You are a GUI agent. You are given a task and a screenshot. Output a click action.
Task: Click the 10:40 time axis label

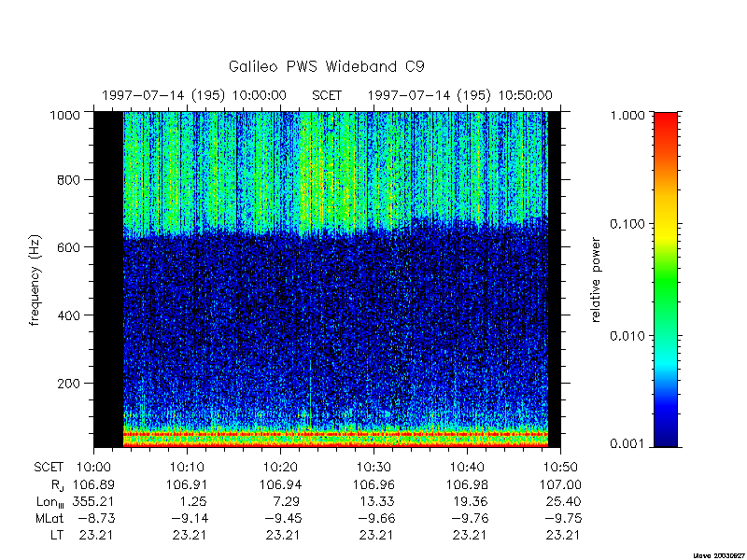click(468, 468)
